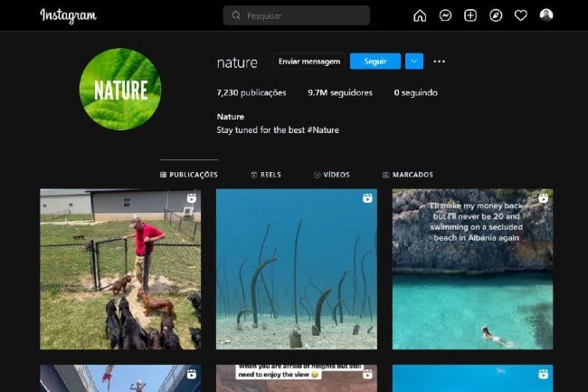Open the Home feed icon
The image size is (588, 392).
click(420, 15)
